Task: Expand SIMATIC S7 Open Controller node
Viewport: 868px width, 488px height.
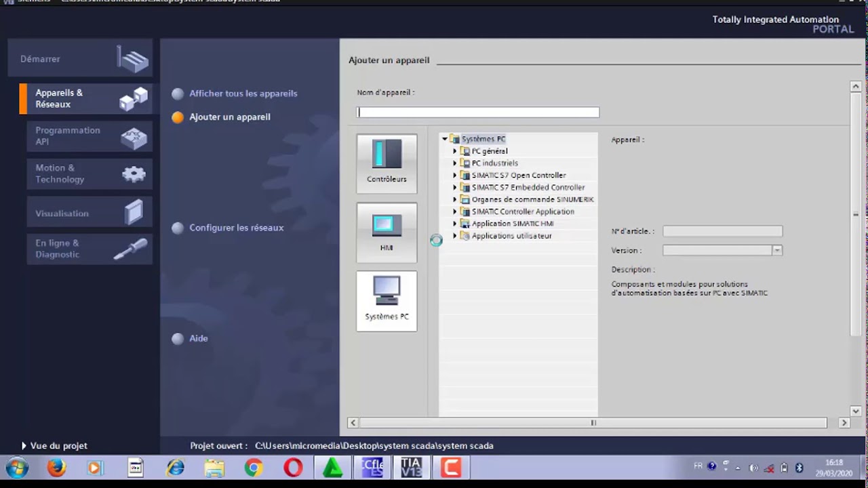Action: tap(455, 176)
